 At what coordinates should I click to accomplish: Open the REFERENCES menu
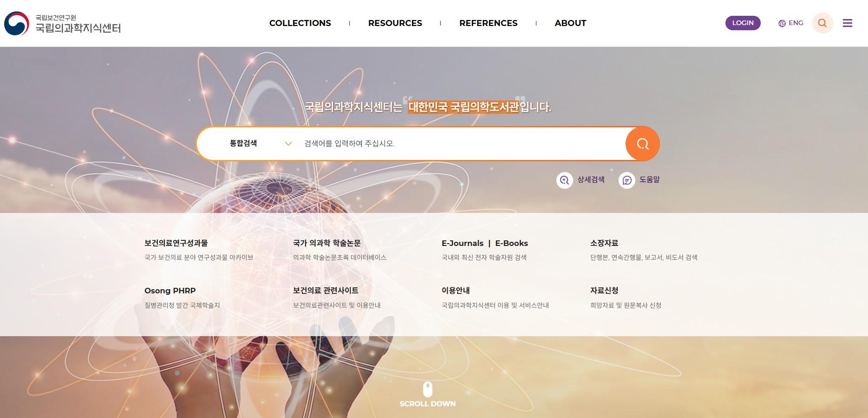click(488, 23)
